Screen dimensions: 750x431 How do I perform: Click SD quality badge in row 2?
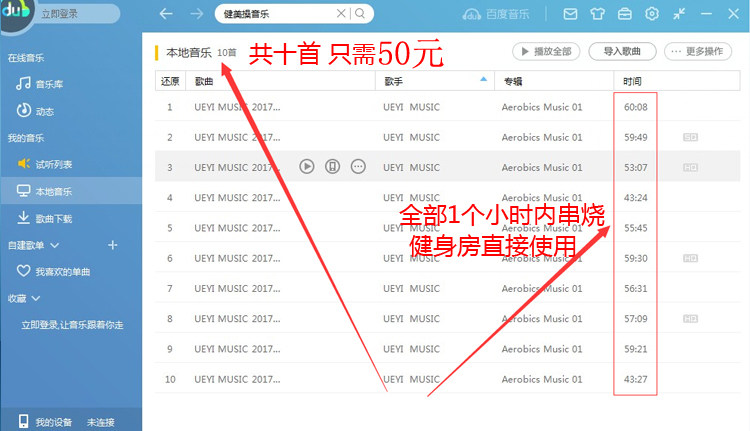pos(690,137)
